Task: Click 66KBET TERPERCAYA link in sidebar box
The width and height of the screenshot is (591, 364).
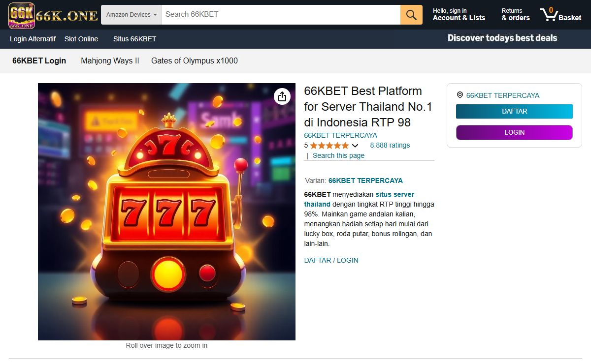Action: coord(503,95)
